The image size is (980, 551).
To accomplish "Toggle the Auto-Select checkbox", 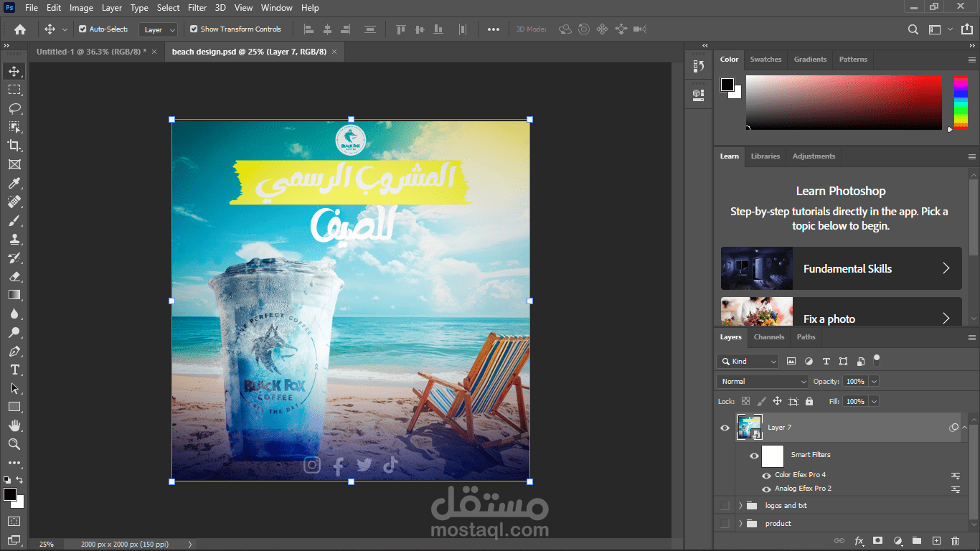I will (x=83, y=29).
